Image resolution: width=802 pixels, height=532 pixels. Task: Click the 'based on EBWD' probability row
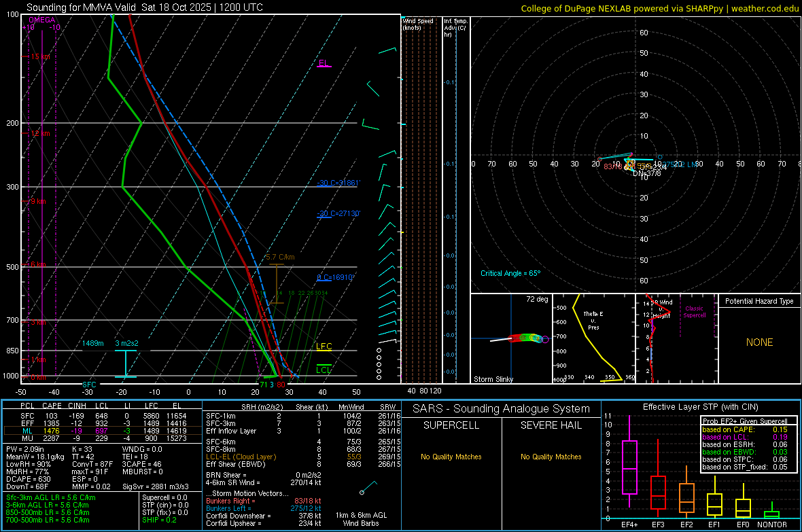click(745, 453)
